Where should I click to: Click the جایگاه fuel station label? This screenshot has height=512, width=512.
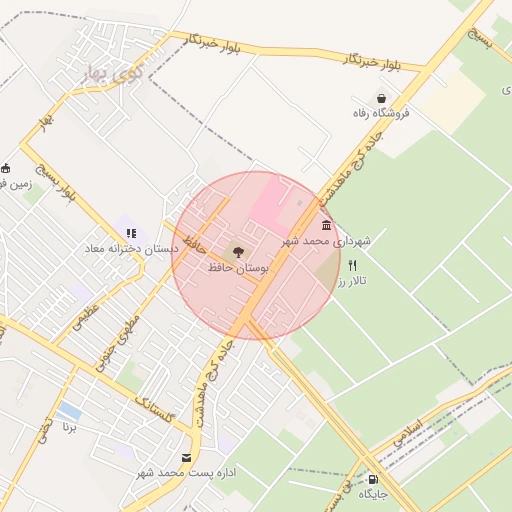(x=373, y=494)
